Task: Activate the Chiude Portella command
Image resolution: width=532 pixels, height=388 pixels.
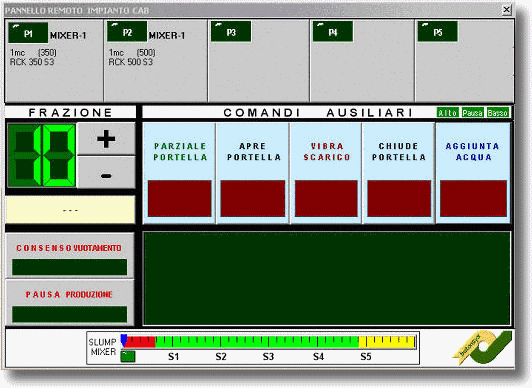Action: coord(399,173)
